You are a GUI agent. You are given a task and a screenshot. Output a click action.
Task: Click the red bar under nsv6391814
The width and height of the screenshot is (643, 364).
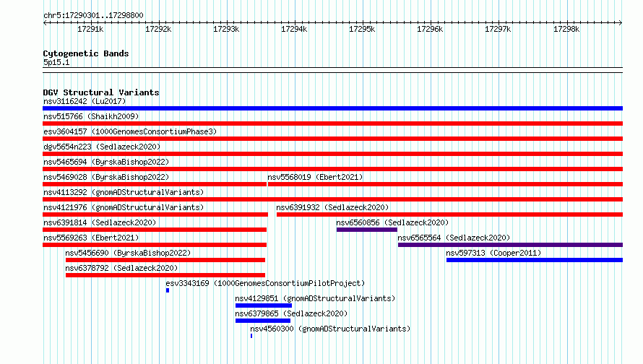[155, 230]
